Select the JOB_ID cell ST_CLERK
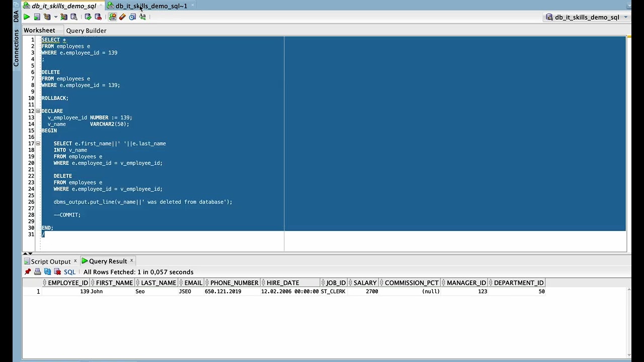644x362 pixels. [334, 292]
